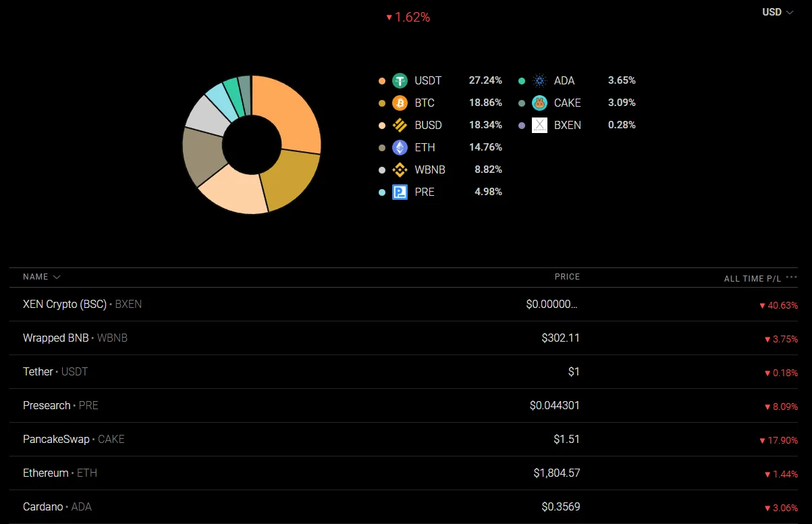812x524 pixels.
Task: Click the 0.28% BXEN allocation value
Action: pos(622,125)
